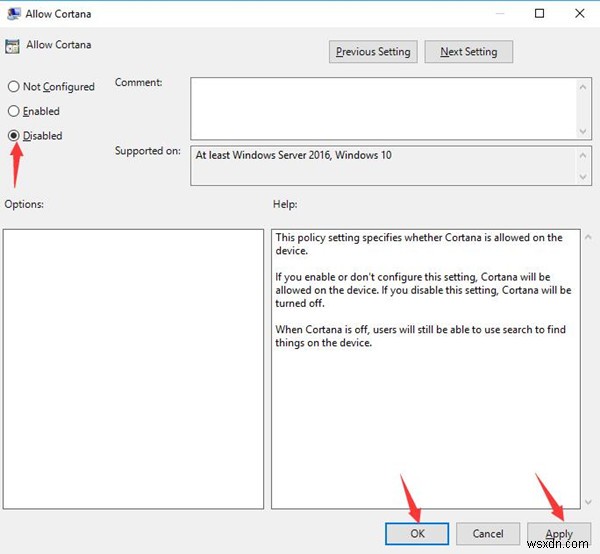Click the 'Comment:' label
This screenshot has height=554, width=600.
(x=139, y=82)
